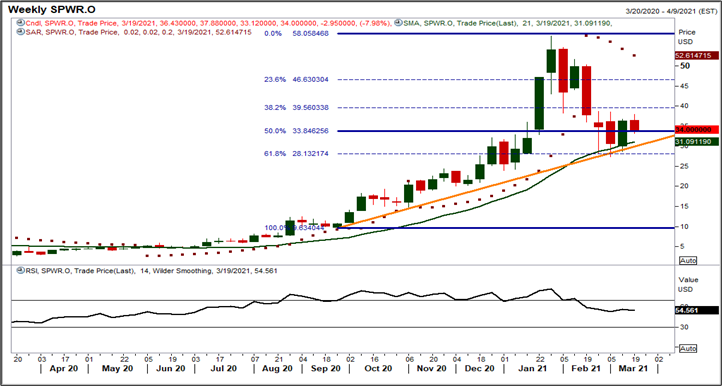Click the 31.091190 SMA price tag
This screenshot has height=386, width=722.
(697, 143)
